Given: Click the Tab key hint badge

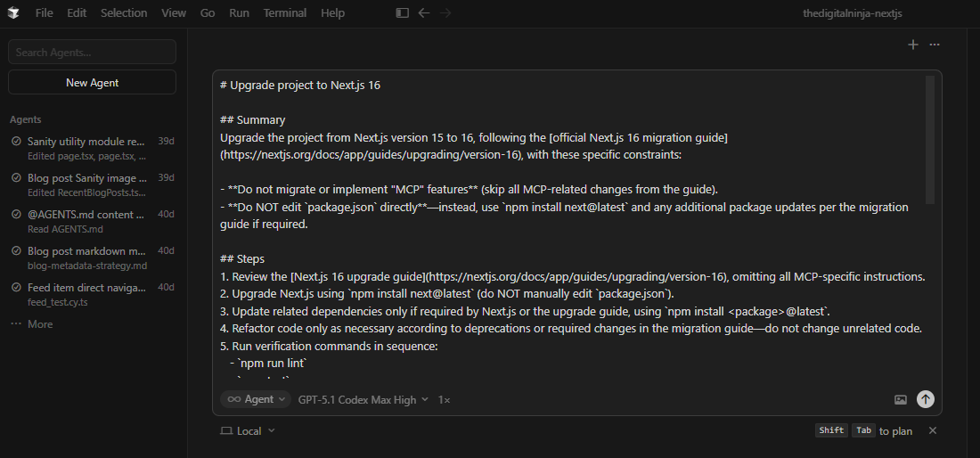Looking at the screenshot, I should coord(863,429).
